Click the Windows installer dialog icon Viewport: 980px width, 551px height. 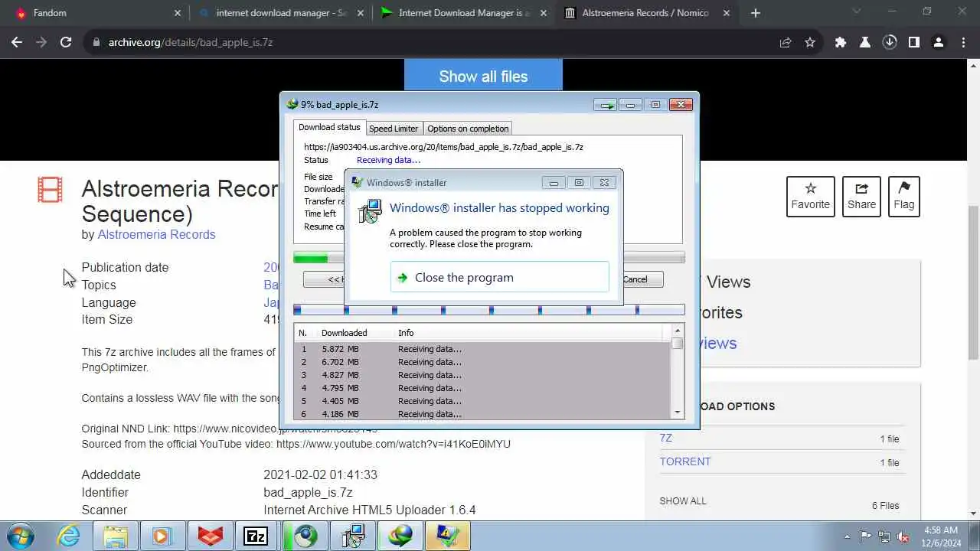370,212
